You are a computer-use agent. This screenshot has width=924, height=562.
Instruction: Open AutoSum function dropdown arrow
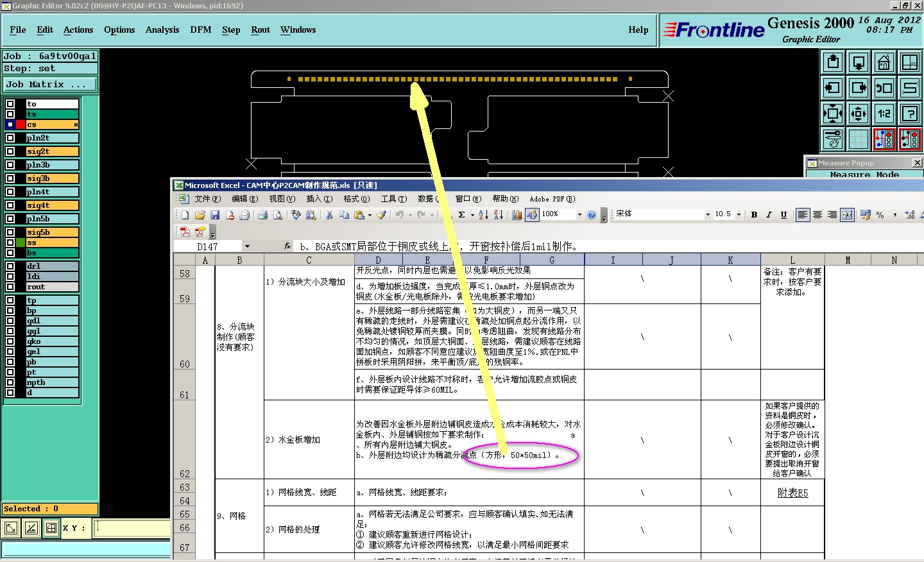click(472, 215)
